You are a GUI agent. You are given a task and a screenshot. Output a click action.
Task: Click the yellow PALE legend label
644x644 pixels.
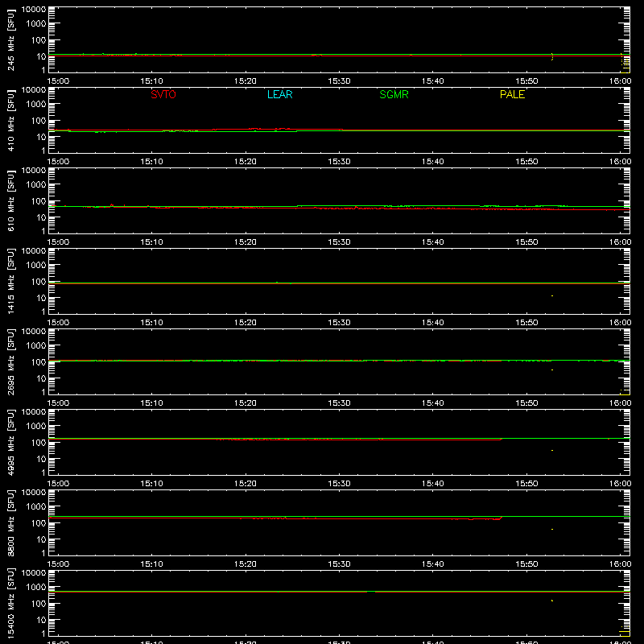[x=512, y=94]
